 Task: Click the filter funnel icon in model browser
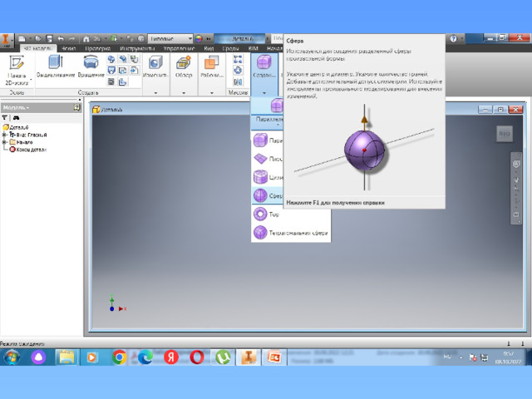(x=6, y=118)
